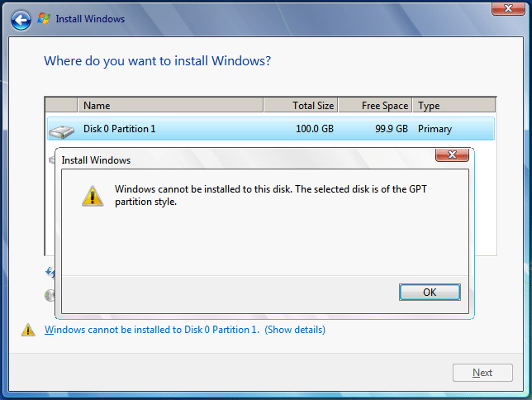Image resolution: width=532 pixels, height=400 pixels.
Task: Click the Next button
Action: point(482,373)
